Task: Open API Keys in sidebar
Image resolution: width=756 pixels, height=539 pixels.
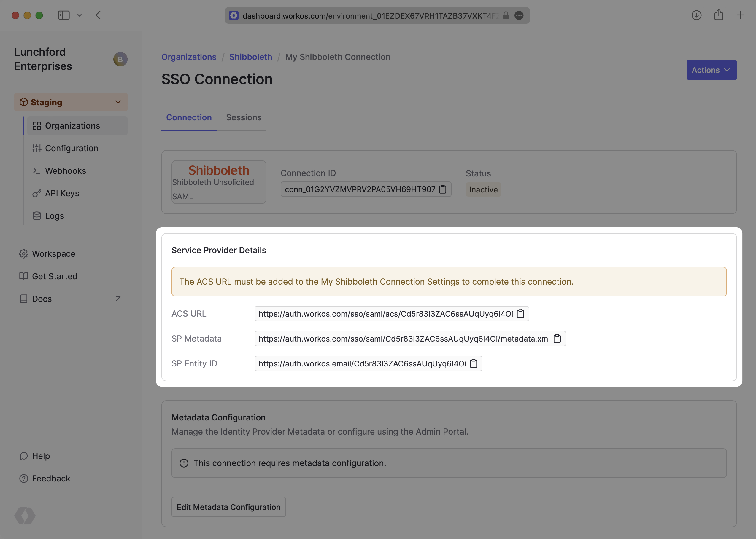Action: [62, 193]
